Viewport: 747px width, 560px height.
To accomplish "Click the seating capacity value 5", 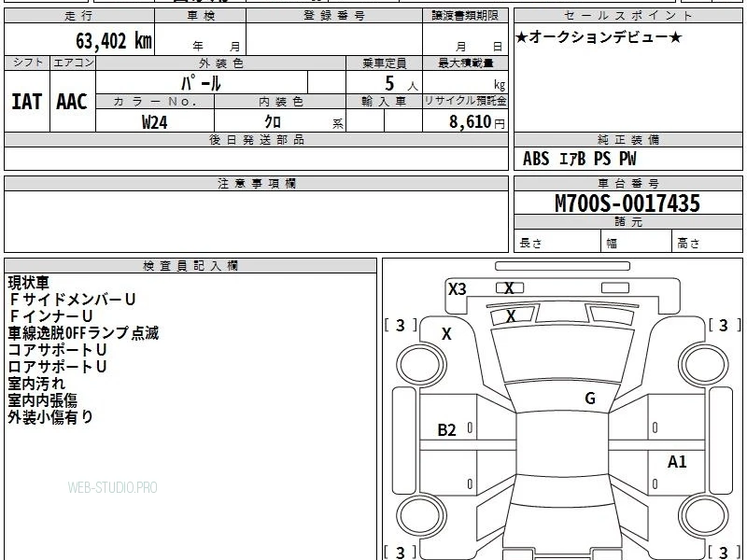I will click(x=389, y=84).
